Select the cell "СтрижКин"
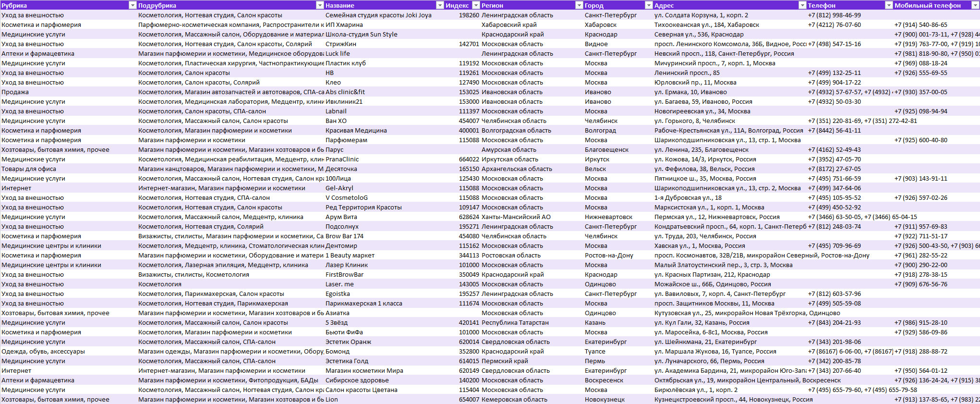The height and width of the screenshot is (404, 980). (384, 44)
